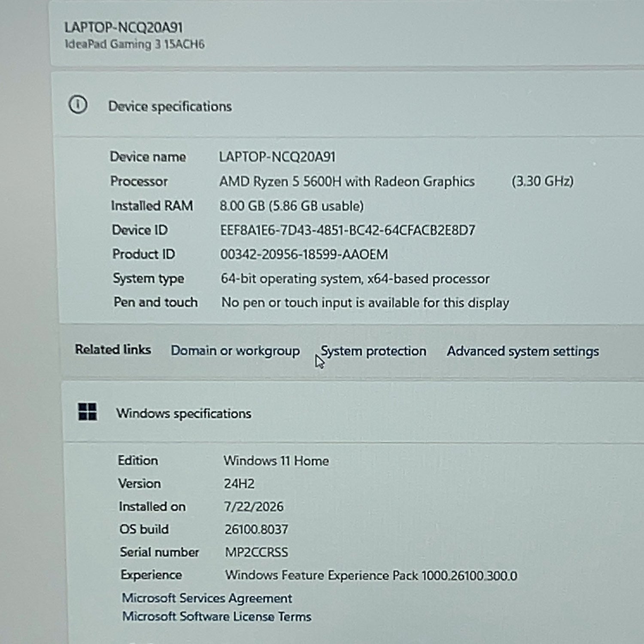The image size is (644, 644).
Task: Select the serial number MP2CCRSS
Action: coord(257,552)
